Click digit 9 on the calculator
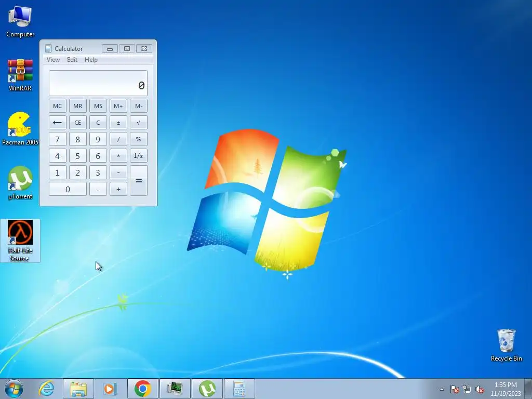 click(x=98, y=139)
